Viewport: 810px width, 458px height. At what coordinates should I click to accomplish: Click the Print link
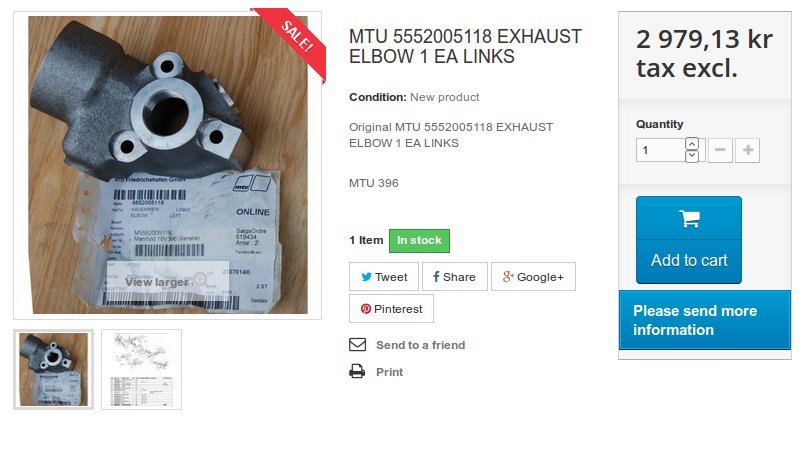pos(390,372)
